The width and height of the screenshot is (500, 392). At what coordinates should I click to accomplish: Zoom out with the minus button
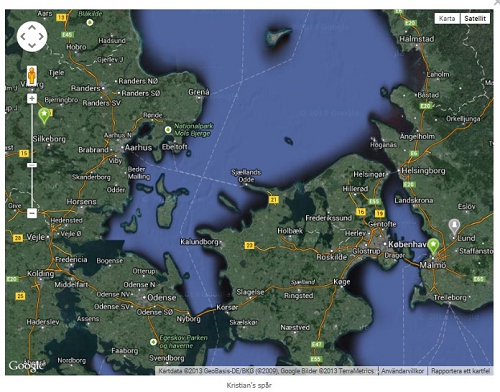point(32,213)
